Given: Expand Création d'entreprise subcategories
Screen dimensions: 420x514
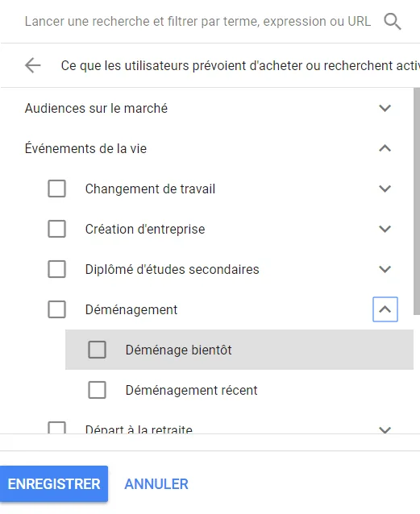Looking at the screenshot, I should (x=385, y=229).
